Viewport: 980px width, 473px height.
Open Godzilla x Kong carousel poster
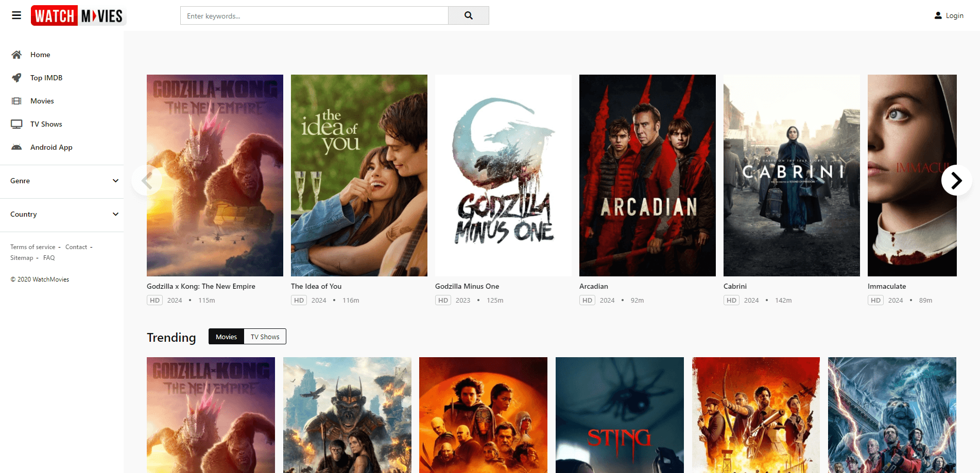[x=215, y=176]
